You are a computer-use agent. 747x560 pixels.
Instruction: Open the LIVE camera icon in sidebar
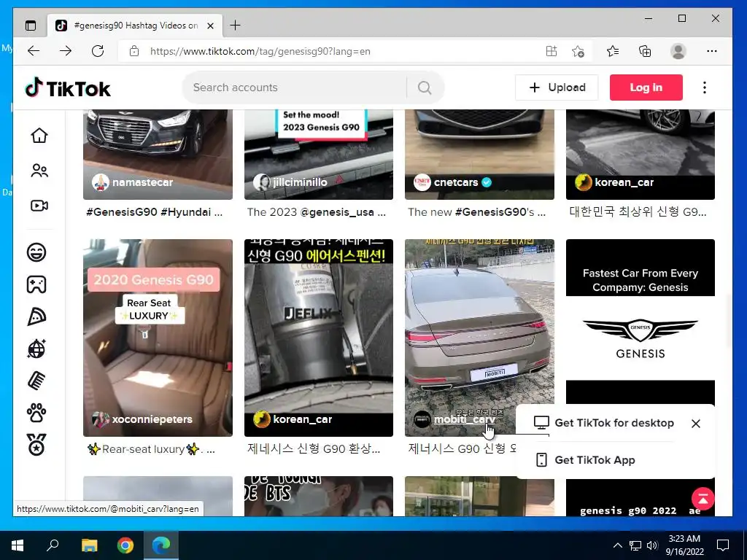pos(39,205)
